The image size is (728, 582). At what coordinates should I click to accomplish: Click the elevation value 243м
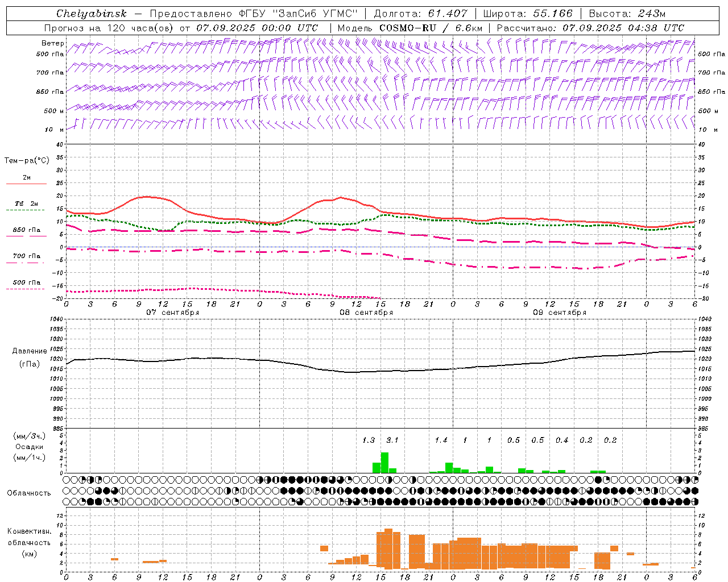(x=651, y=14)
